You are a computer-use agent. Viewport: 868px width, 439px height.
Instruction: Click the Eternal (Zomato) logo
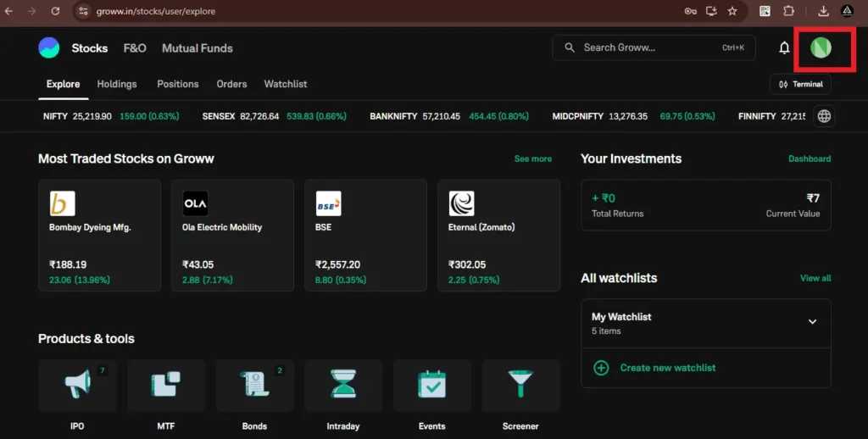[x=462, y=203]
